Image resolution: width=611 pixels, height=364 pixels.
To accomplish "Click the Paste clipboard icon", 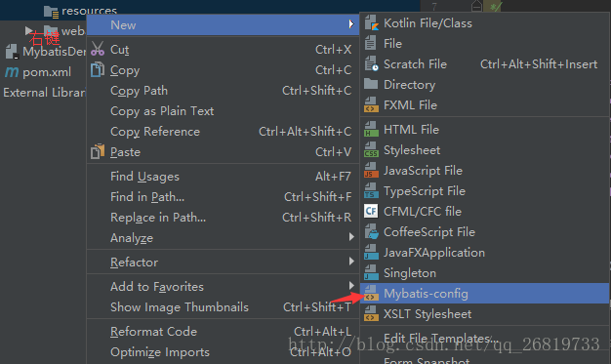I will pos(98,151).
